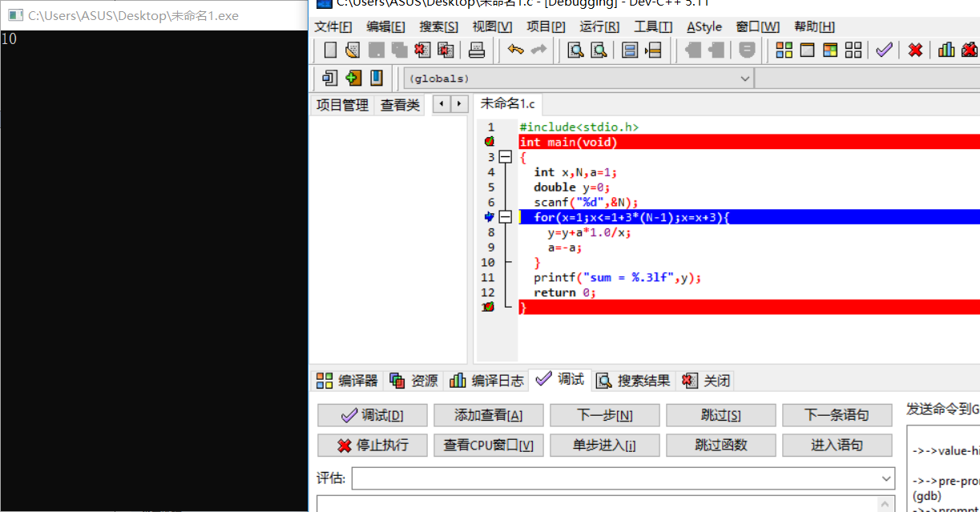Click the 跳过函数 button
The width and height of the screenshot is (980, 512).
pyautogui.click(x=721, y=445)
